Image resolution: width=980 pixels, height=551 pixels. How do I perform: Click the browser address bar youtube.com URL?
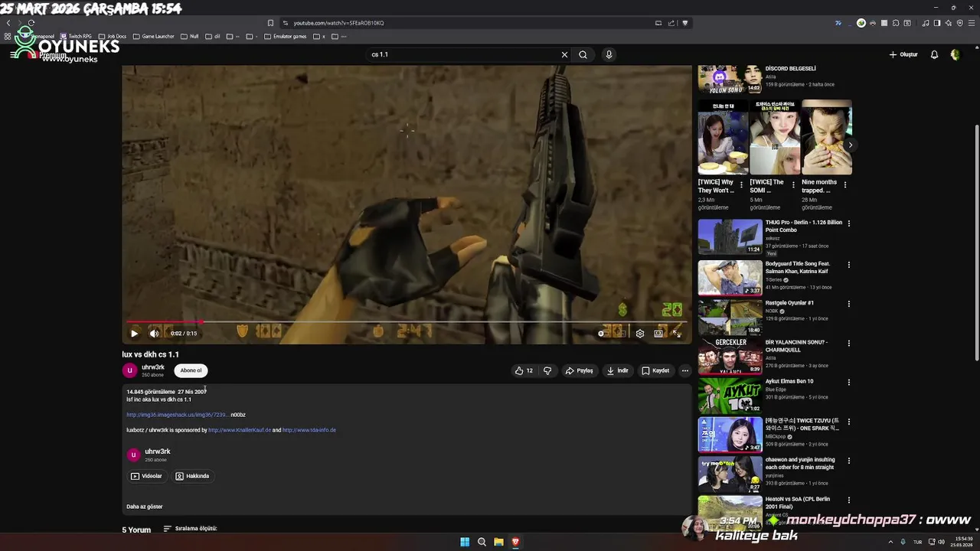tap(339, 23)
